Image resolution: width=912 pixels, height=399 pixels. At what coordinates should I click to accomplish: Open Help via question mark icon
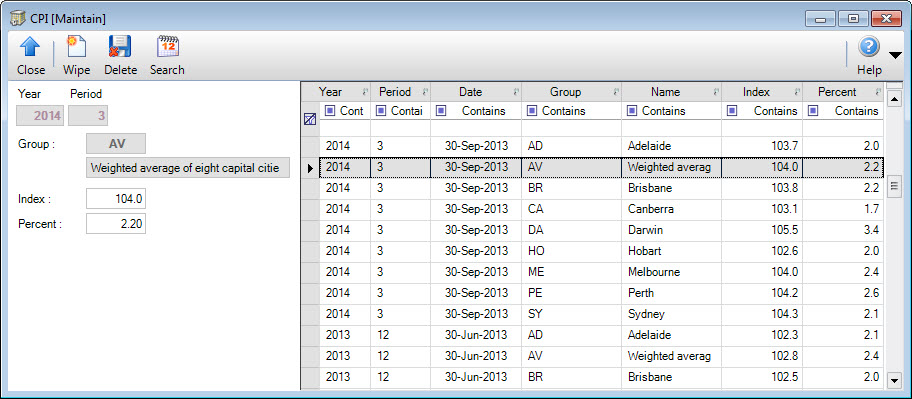click(869, 47)
